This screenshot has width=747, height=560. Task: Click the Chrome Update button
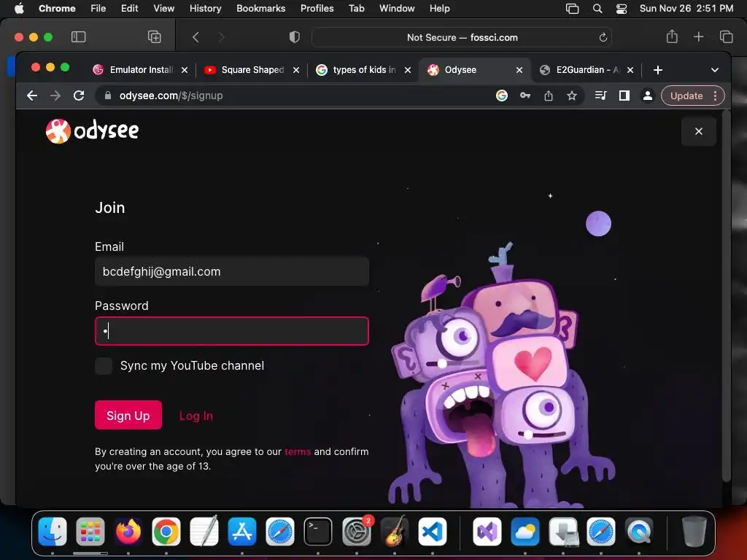693,96
